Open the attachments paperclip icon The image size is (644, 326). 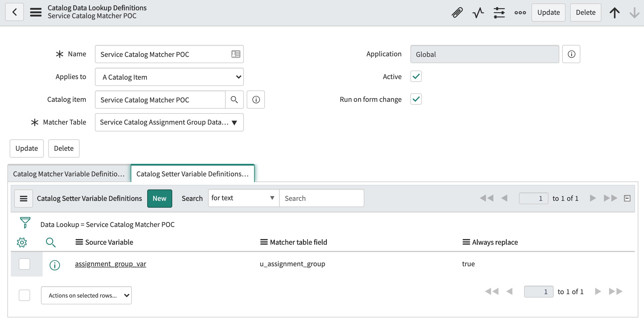[x=457, y=13]
